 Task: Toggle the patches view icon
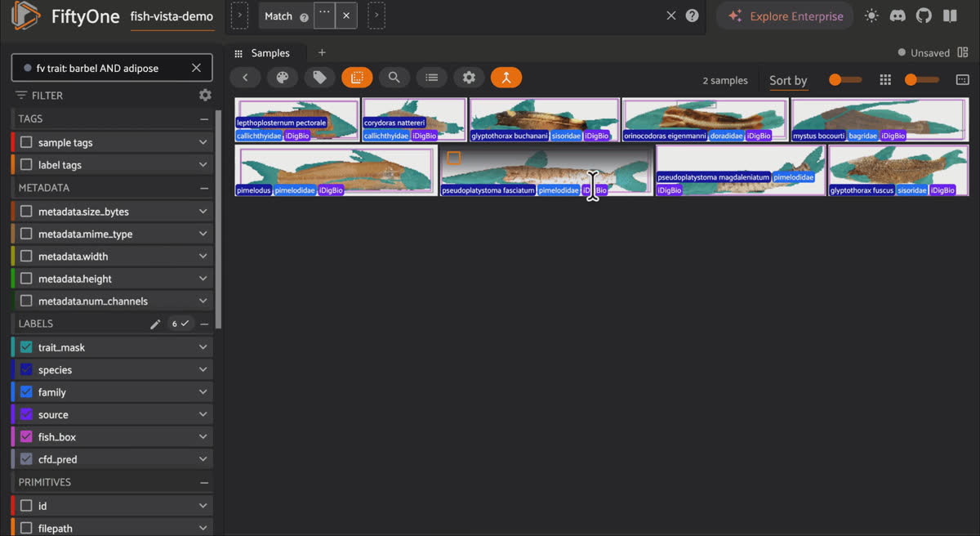coord(357,78)
